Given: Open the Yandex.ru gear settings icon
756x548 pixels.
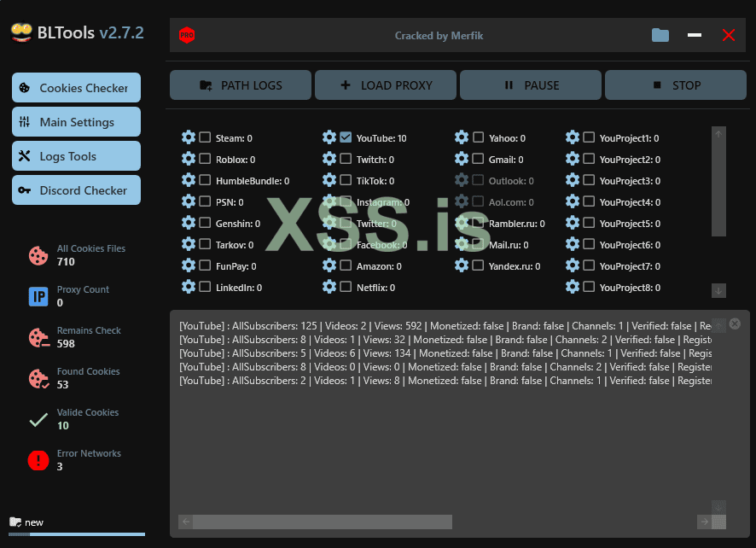Looking at the screenshot, I should (x=462, y=265).
